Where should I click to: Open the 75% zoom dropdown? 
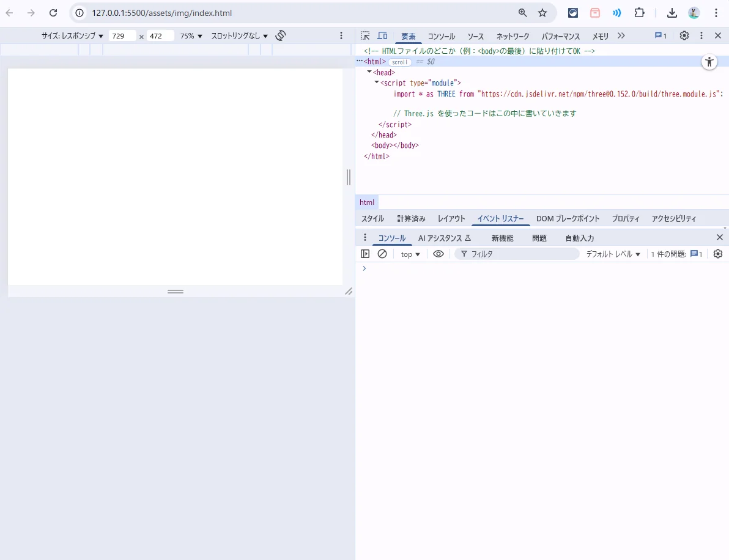coord(191,36)
